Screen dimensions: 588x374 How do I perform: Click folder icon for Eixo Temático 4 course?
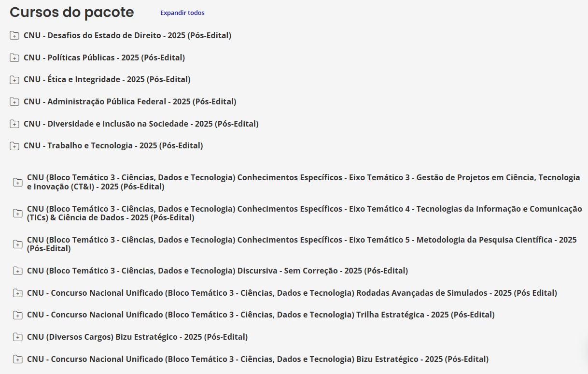(18, 213)
